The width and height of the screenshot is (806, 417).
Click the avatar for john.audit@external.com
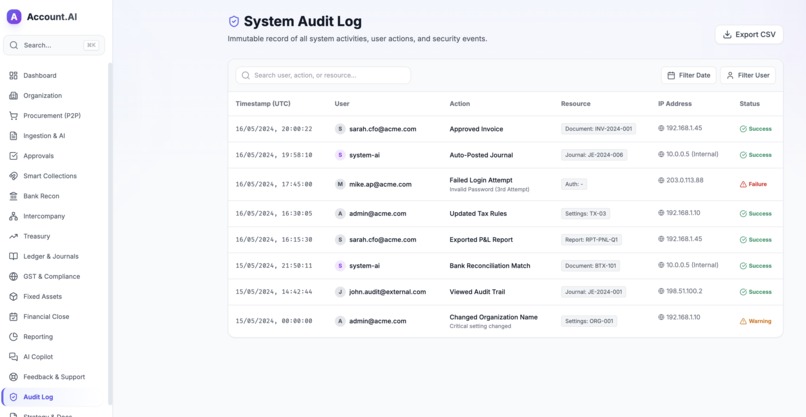pyautogui.click(x=340, y=292)
